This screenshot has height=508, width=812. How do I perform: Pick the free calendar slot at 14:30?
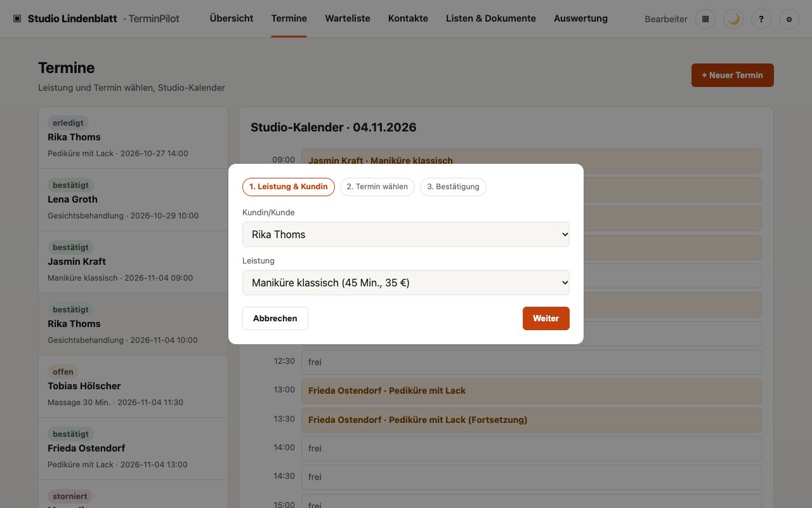[531, 477]
